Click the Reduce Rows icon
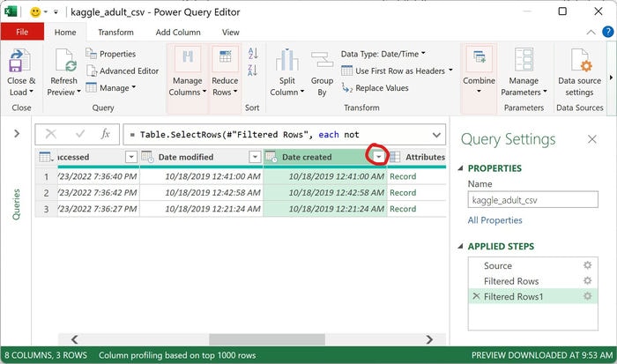Image resolution: width=617 pixels, height=364 pixels. pyautogui.click(x=225, y=59)
